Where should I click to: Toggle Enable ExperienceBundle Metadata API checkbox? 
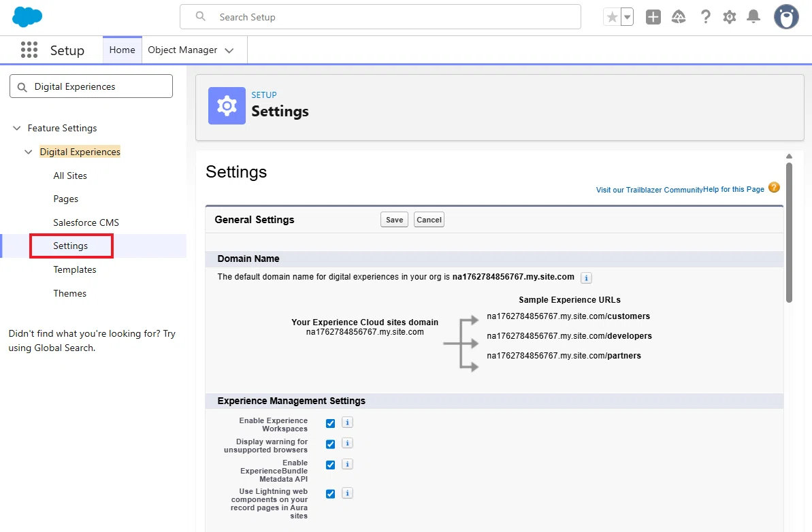tap(330, 465)
